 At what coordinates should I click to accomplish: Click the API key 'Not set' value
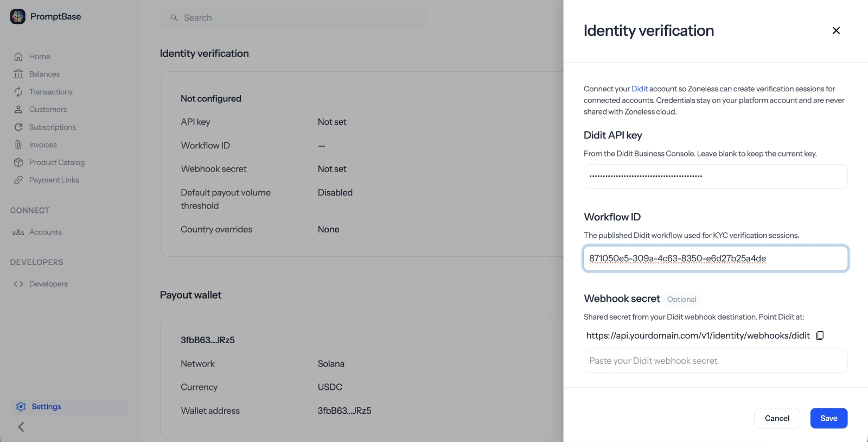pos(332,122)
